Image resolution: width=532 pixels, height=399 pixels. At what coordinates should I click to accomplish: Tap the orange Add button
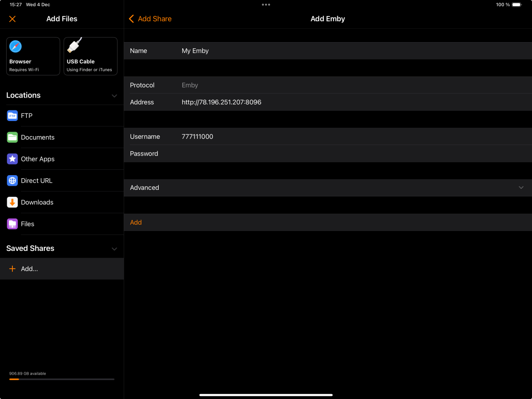tap(136, 223)
